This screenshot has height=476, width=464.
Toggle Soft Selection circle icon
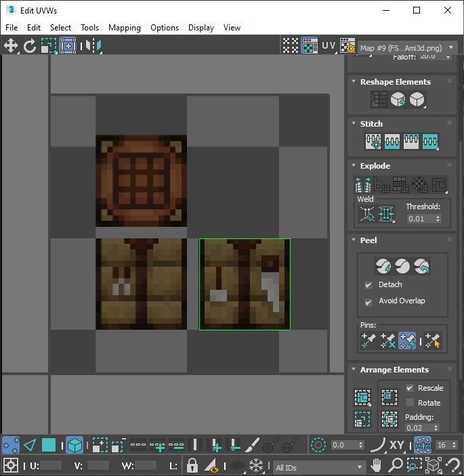(318, 445)
